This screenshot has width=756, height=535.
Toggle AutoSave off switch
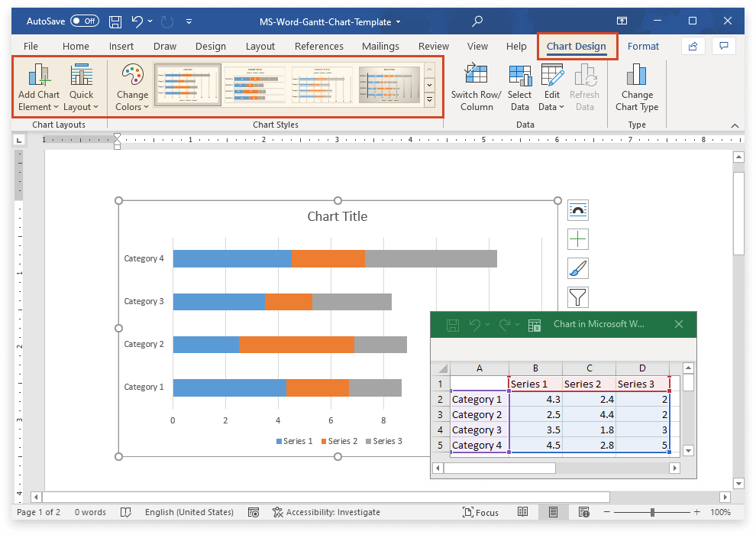coord(85,21)
